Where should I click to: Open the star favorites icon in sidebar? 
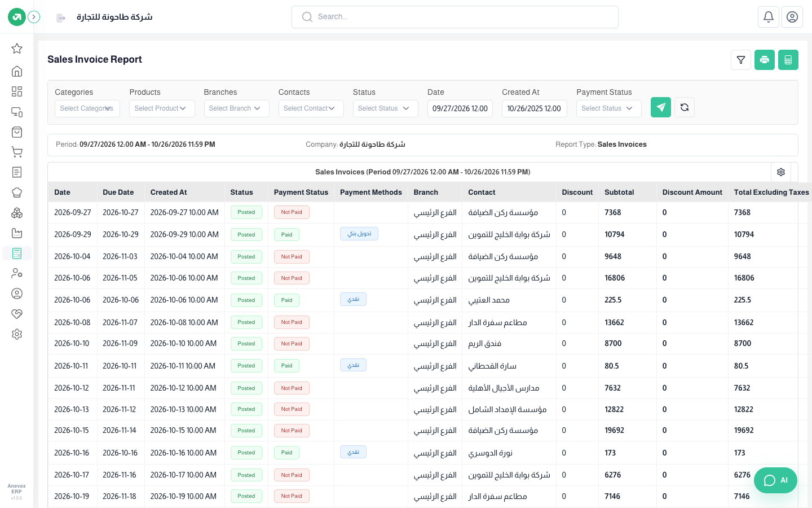coord(17,49)
